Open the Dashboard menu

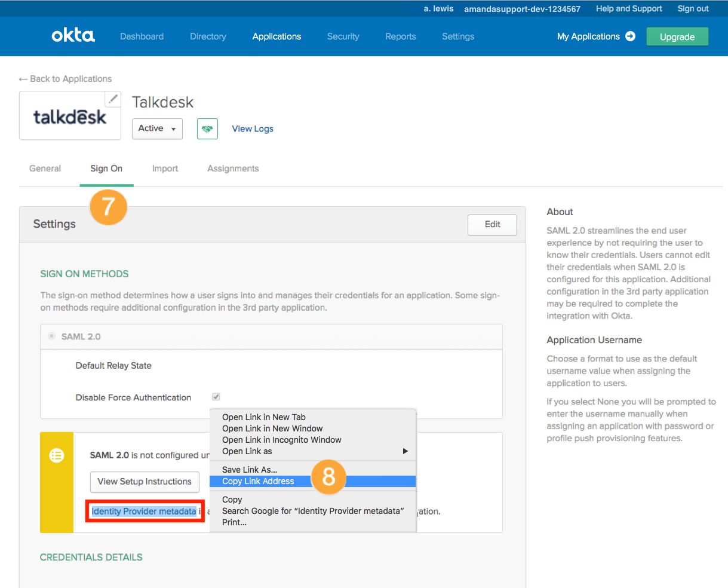(x=142, y=36)
